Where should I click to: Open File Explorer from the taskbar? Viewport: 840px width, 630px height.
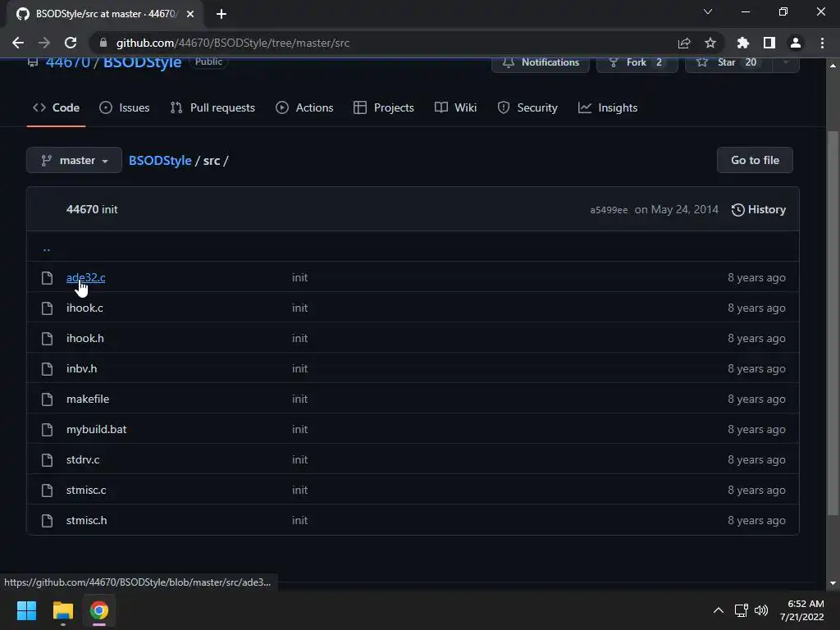click(62, 610)
